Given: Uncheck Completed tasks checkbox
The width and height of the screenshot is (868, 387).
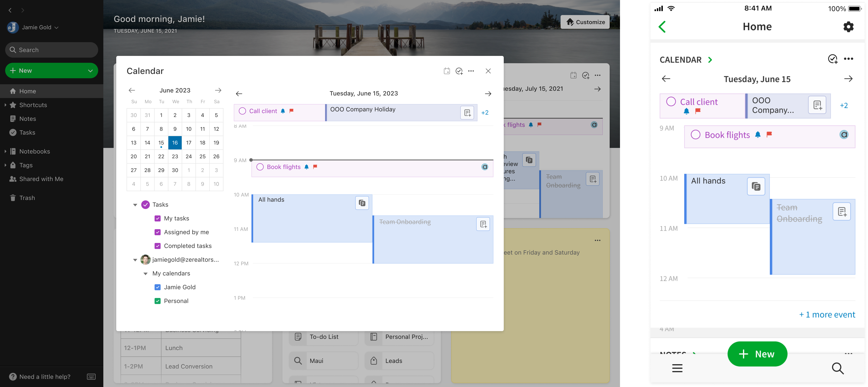Looking at the screenshot, I should 157,246.
